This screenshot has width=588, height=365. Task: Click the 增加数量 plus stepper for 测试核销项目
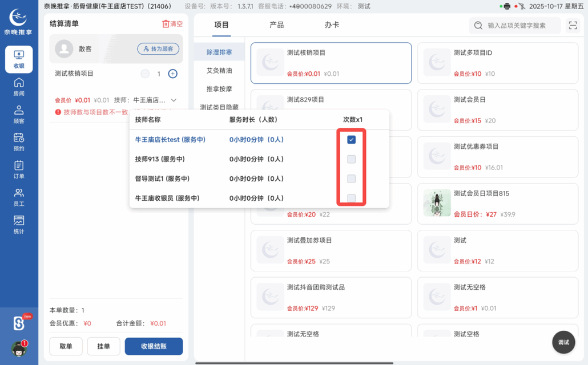click(x=172, y=74)
